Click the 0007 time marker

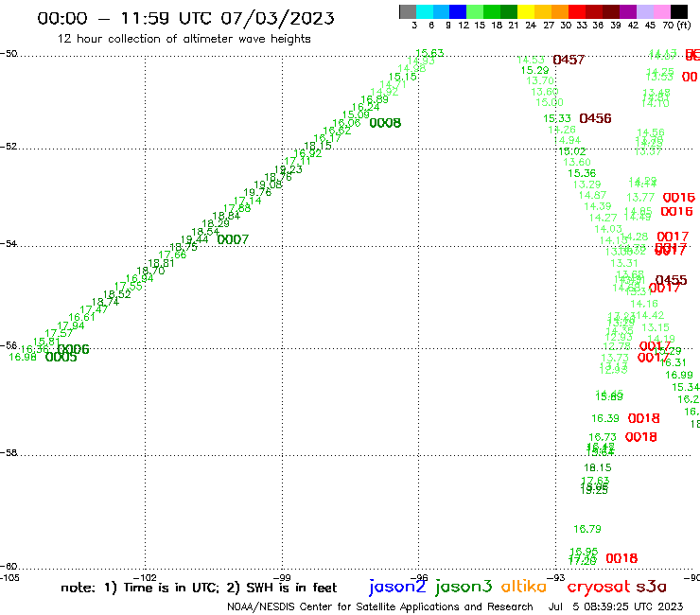tap(233, 239)
